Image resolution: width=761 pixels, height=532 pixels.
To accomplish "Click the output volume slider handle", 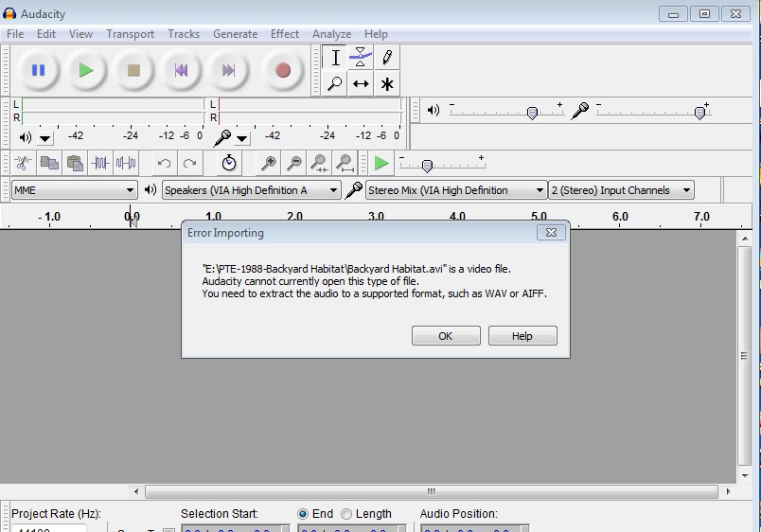I will point(532,113).
